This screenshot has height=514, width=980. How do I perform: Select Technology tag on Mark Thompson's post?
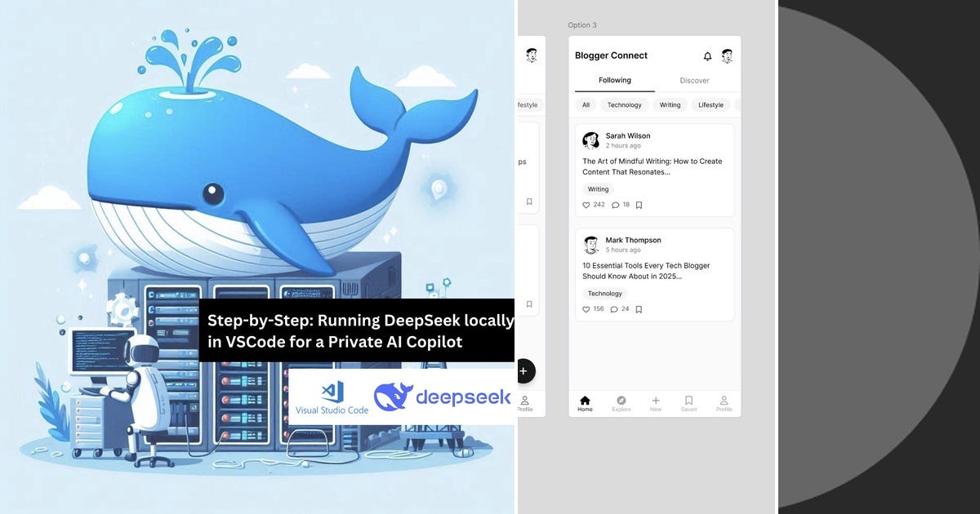click(x=605, y=294)
